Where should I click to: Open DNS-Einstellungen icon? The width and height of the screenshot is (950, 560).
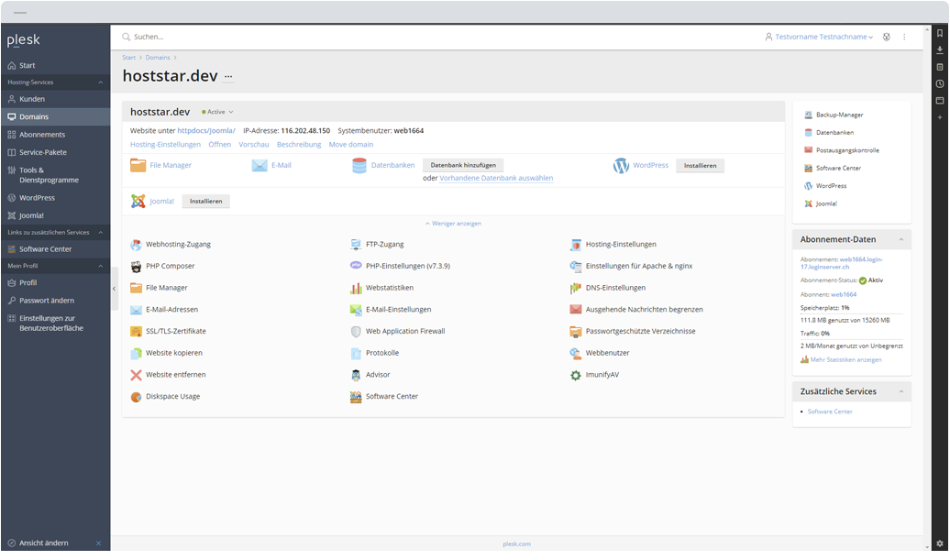click(x=575, y=288)
